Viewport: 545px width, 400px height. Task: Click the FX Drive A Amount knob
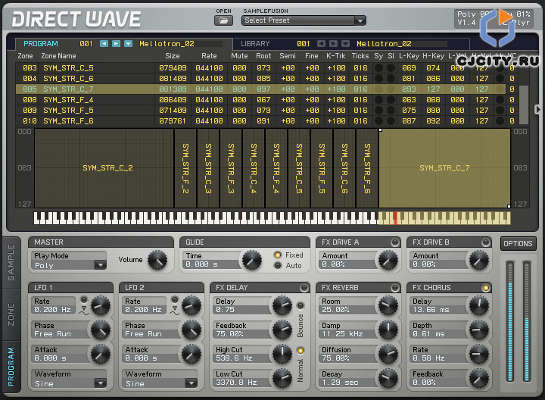388,260
